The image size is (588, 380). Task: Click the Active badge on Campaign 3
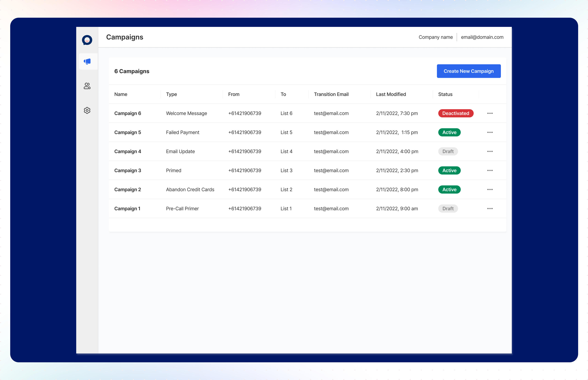449,170
